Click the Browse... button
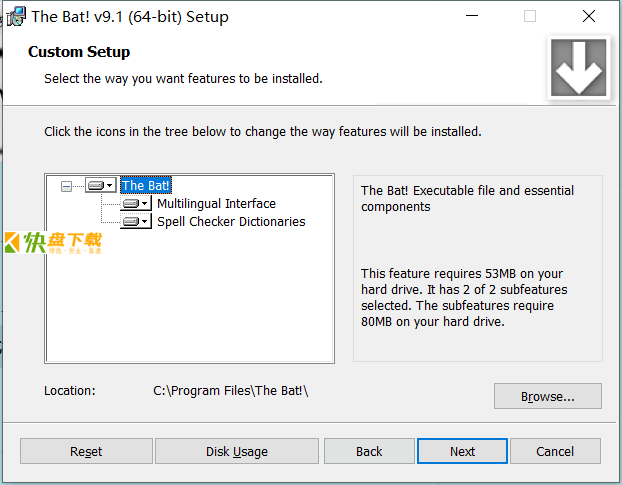The image size is (622, 485). (547, 396)
